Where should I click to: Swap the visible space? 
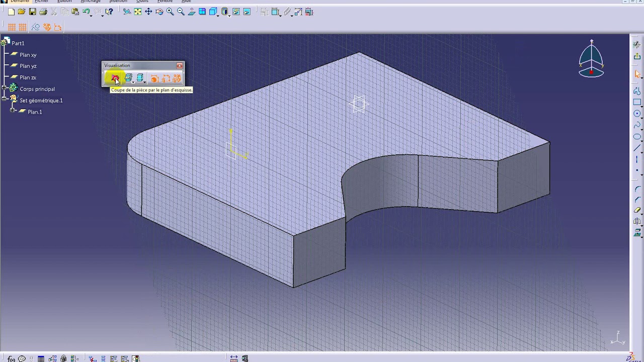point(247,12)
